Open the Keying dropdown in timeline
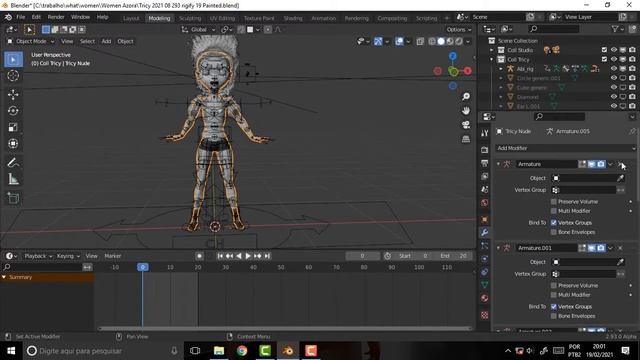Viewport: 640px width, 360px height. point(68,256)
